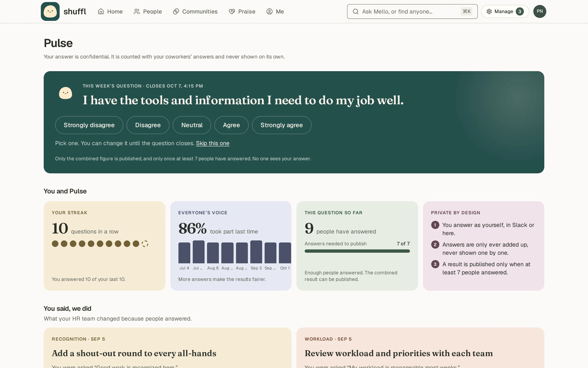Select the Neutral answer
Viewport: 588px width, 368px height.
coord(192,125)
